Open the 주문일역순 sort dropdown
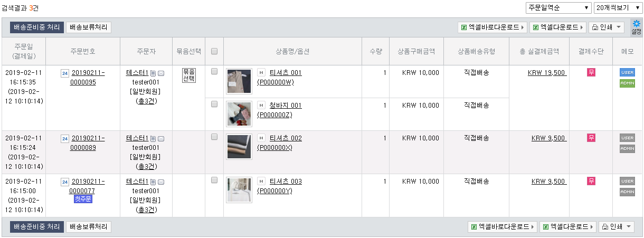The height and width of the screenshot is (238, 644). click(558, 8)
